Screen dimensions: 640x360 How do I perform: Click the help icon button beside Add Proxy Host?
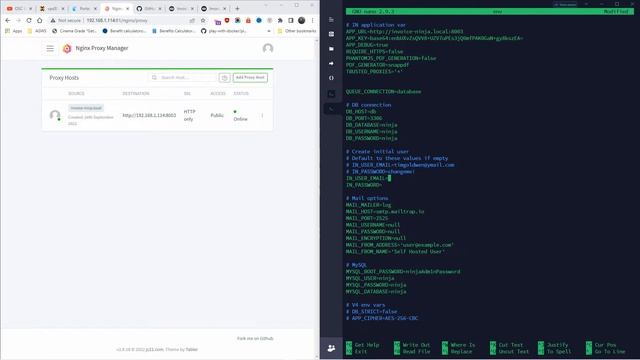[224, 78]
